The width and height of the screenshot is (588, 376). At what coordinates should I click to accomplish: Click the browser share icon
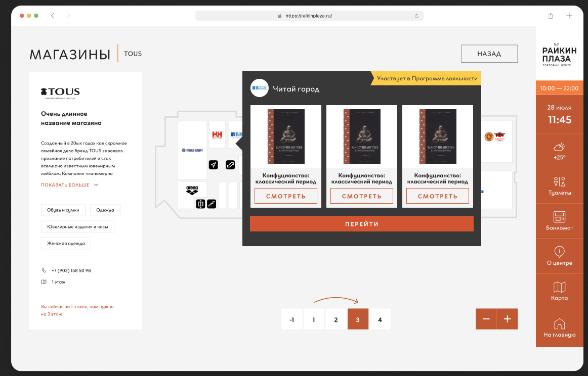tap(551, 16)
